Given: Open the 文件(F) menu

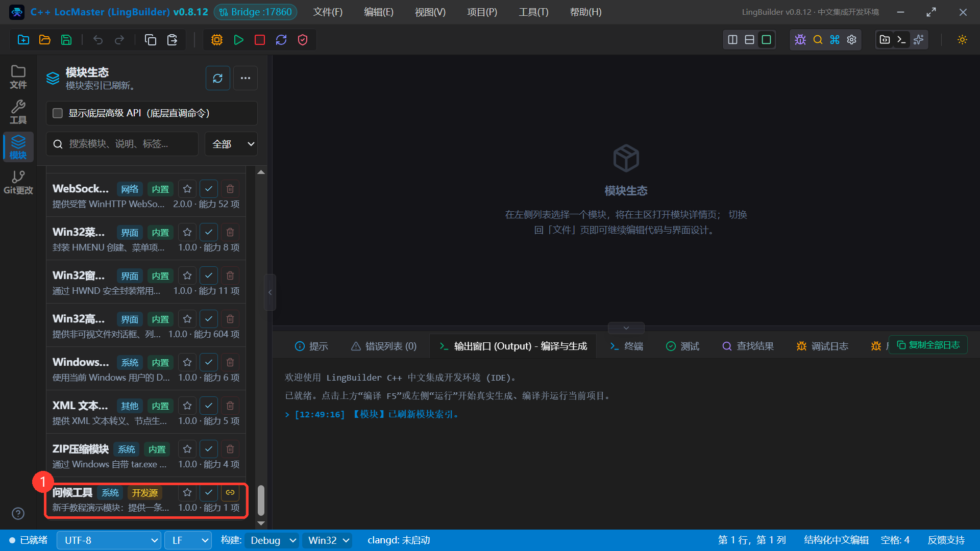Looking at the screenshot, I should click(328, 12).
